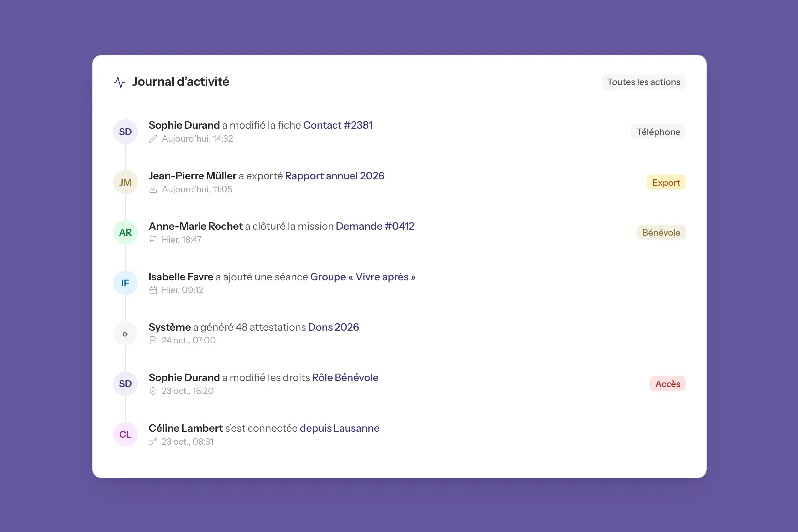Screen dimensions: 798x532
Task: Click the name Isabelle Favre
Action: [x=181, y=277]
